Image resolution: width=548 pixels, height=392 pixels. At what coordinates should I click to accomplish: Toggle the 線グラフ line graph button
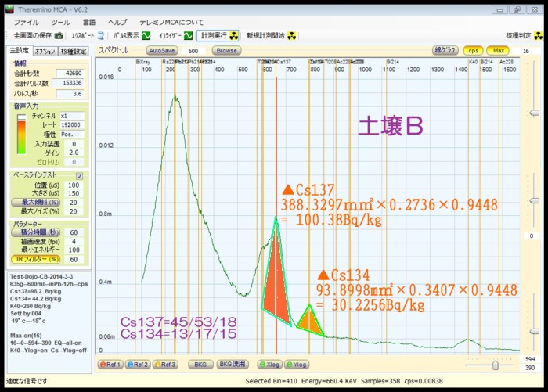pyautogui.click(x=445, y=51)
